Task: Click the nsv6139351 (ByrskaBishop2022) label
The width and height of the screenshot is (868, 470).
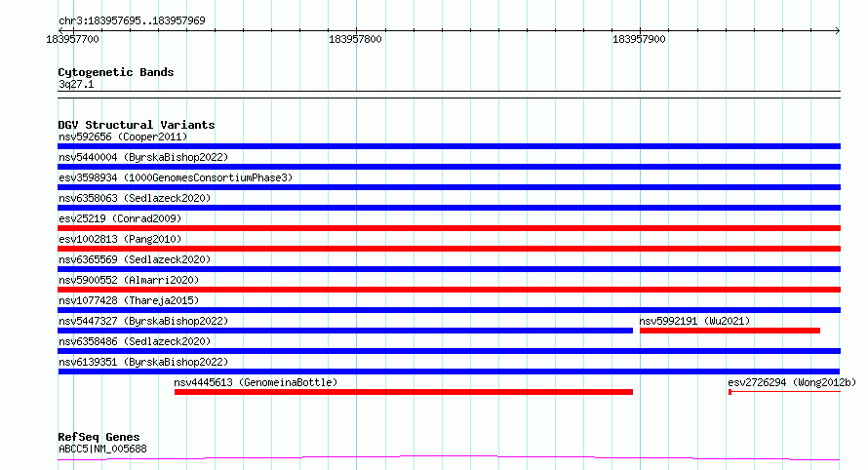Action: [x=143, y=362]
